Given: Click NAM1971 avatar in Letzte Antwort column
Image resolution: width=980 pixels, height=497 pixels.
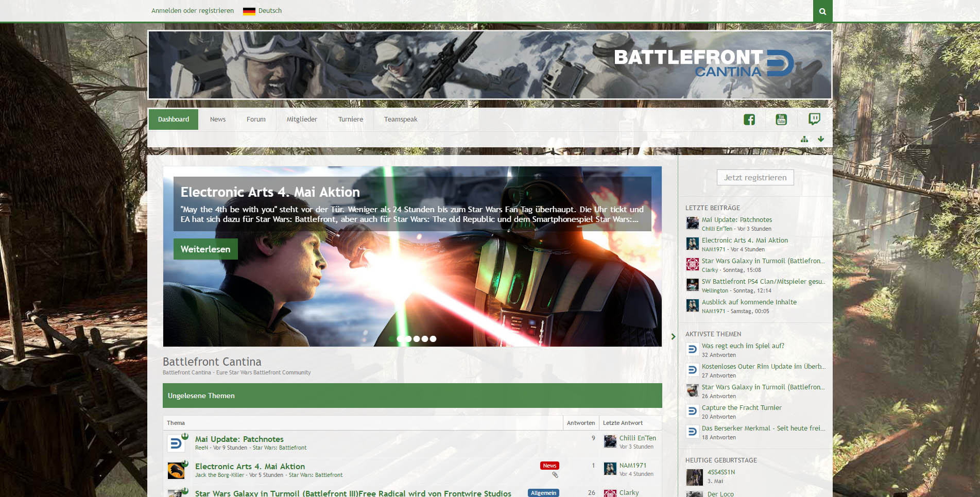Looking at the screenshot, I should point(610,469).
